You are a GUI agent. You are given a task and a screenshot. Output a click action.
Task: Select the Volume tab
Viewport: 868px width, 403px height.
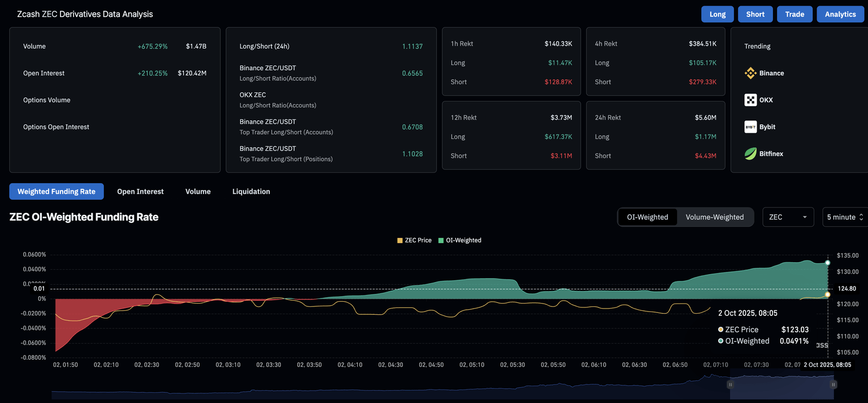198,192
